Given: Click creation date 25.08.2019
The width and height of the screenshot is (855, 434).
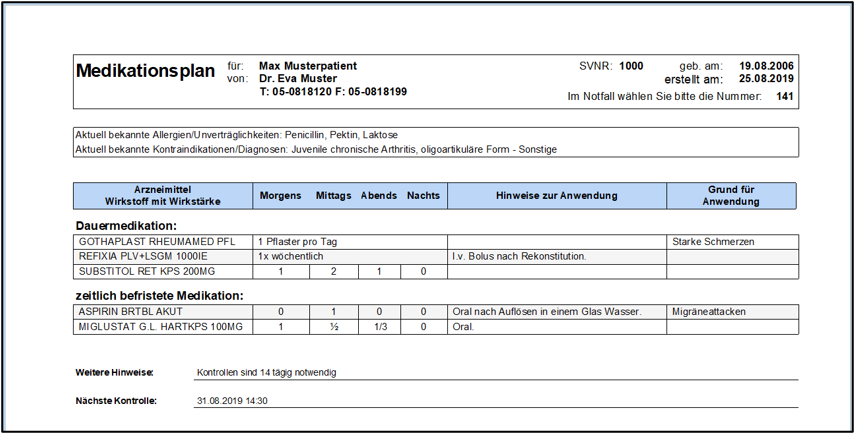Looking at the screenshot, I should click(x=766, y=79).
